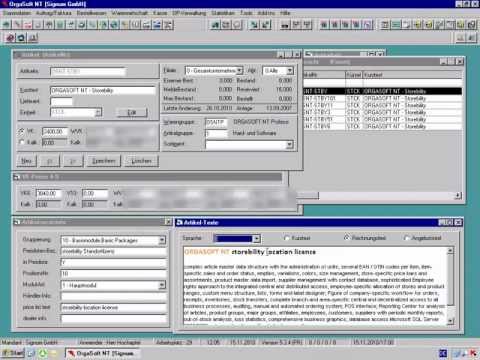
Task: Select the highlighted NT-STBV row in the list
Action: tap(382, 91)
